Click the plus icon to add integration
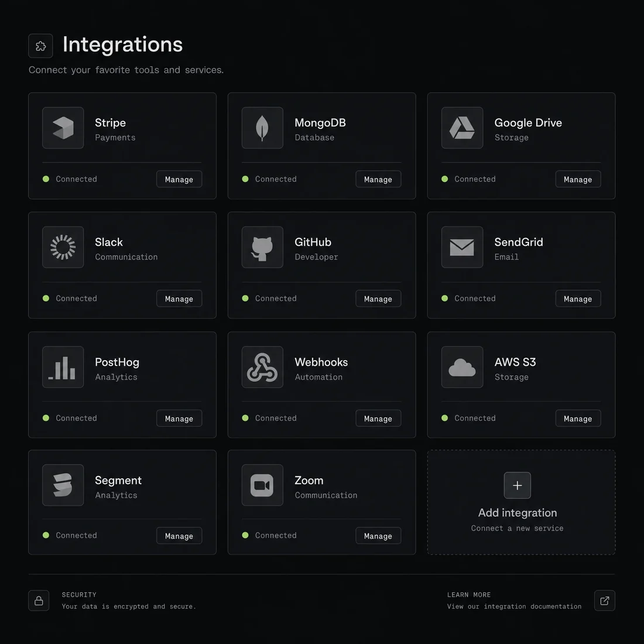The height and width of the screenshot is (644, 644). click(517, 485)
